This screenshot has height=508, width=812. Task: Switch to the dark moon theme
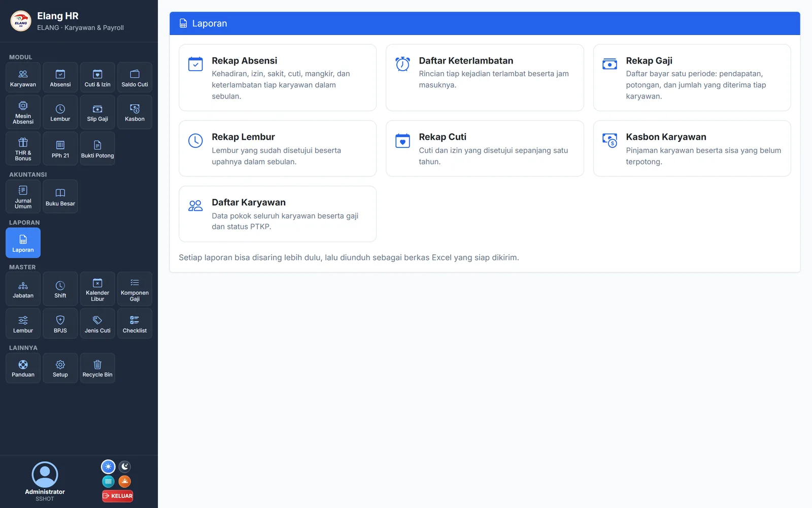(125, 466)
